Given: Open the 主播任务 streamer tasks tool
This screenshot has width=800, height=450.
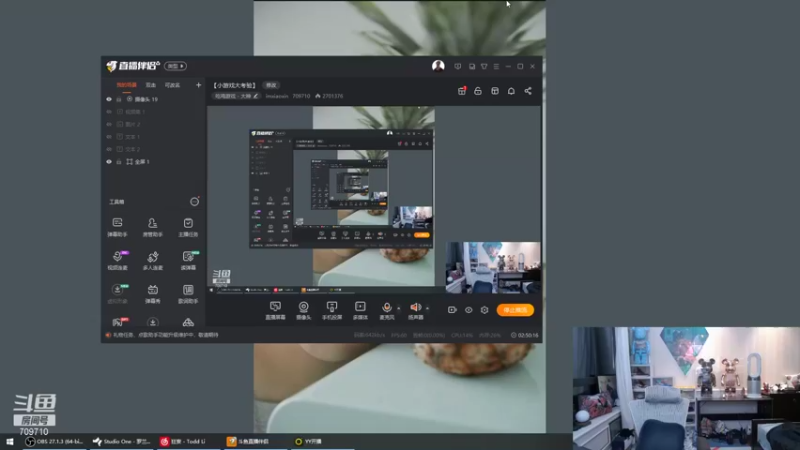Looking at the screenshot, I should 188,227.
